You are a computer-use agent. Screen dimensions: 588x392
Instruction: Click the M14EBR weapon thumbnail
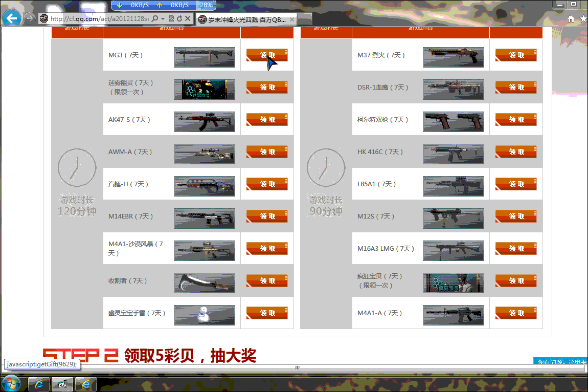point(205,219)
